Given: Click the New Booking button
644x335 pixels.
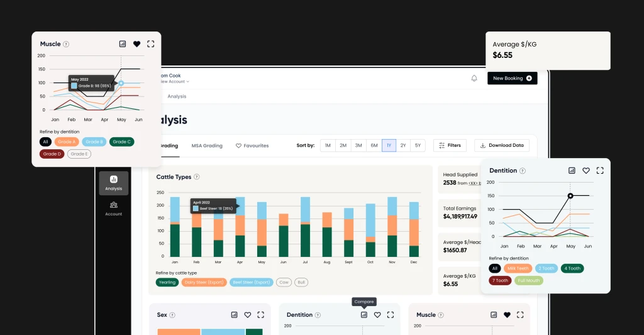Looking at the screenshot, I should tap(512, 78).
